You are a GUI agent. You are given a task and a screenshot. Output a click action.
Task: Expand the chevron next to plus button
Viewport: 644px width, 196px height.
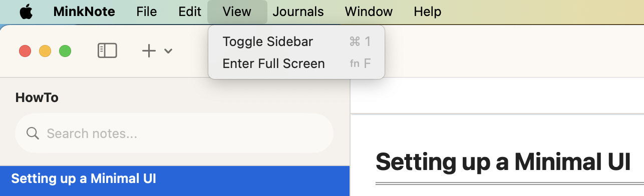168,51
